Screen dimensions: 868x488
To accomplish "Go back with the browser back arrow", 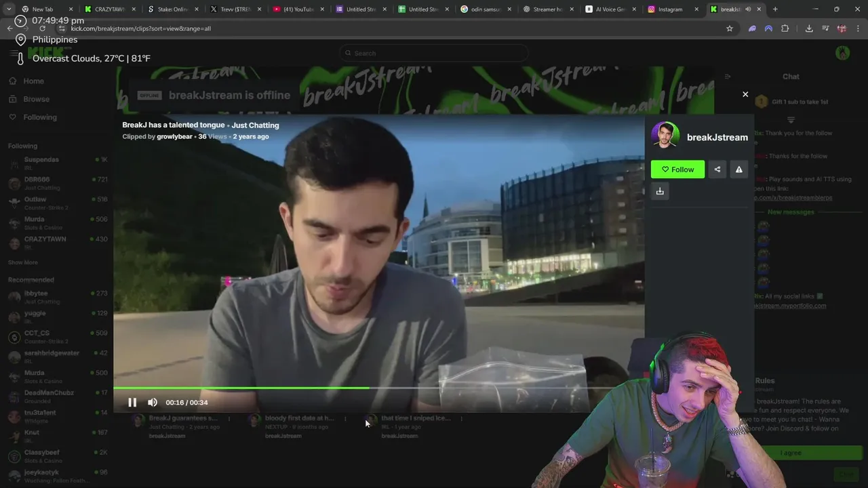I will coord(9,28).
